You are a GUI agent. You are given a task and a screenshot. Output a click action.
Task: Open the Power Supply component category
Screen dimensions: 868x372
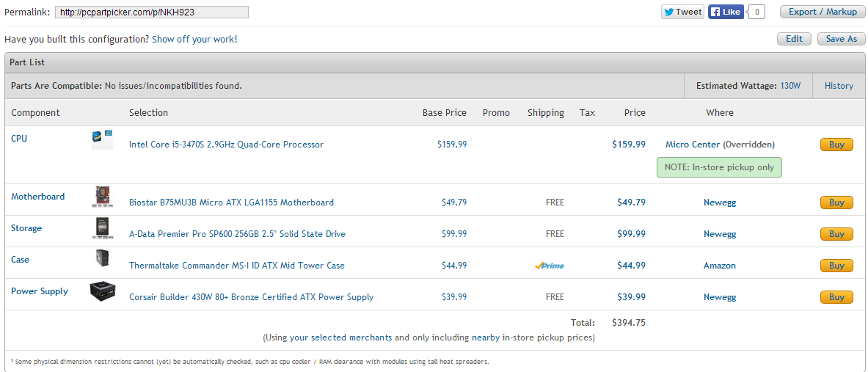tap(40, 291)
